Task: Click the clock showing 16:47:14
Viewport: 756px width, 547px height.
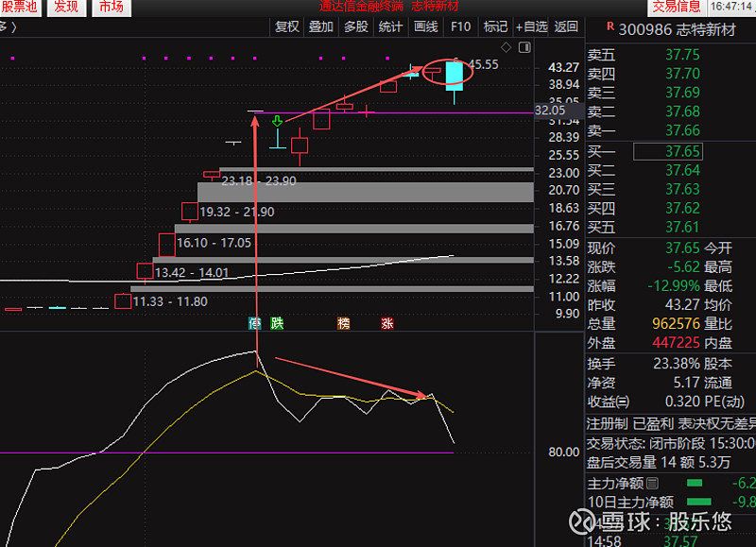Action: coord(730,7)
